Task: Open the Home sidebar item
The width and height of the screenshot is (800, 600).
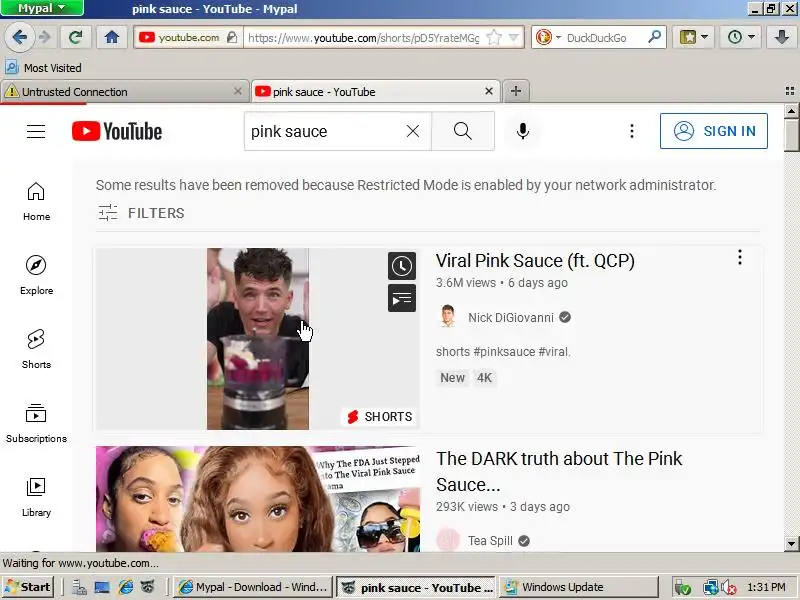Action: [x=36, y=202]
